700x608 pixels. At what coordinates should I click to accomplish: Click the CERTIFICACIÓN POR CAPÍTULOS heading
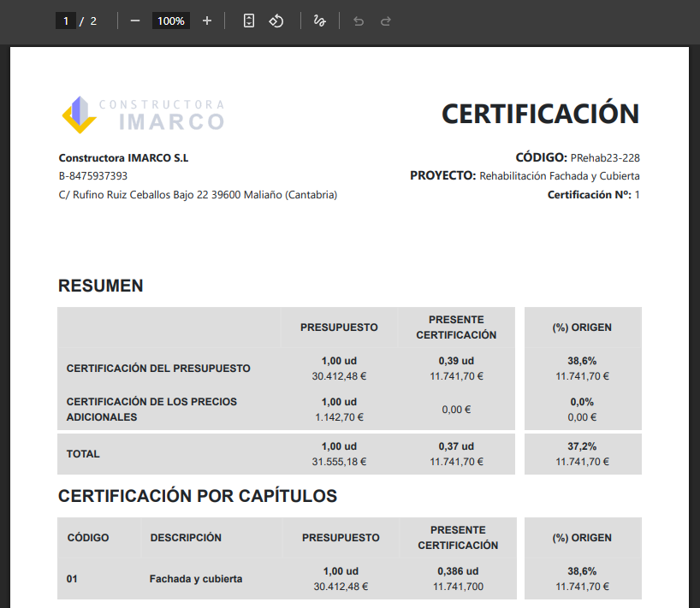coord(198,496)
